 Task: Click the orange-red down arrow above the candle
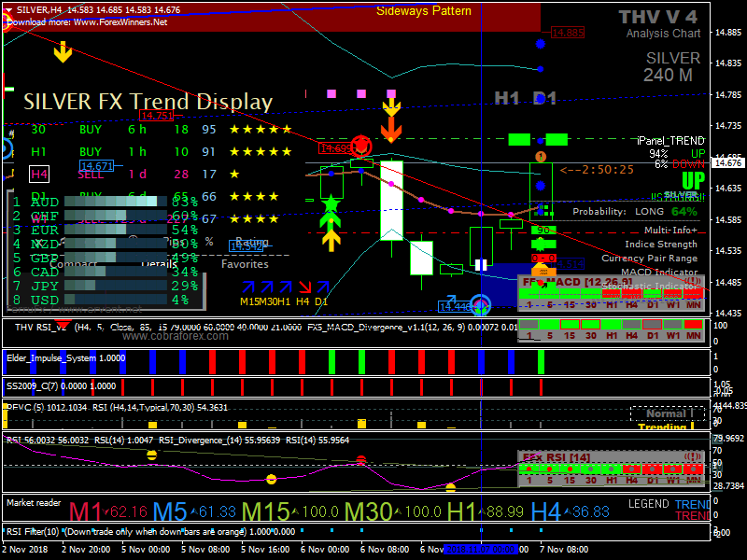click(390, 130)
